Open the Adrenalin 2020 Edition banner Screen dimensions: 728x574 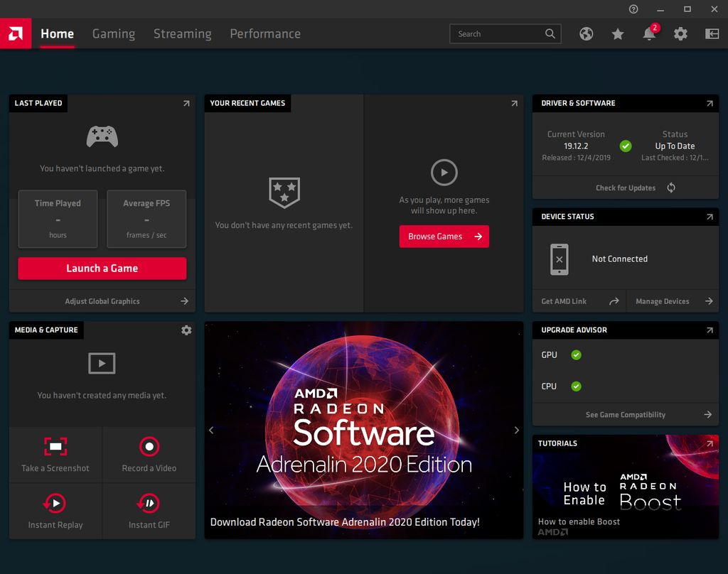click(x=363, y=430)
